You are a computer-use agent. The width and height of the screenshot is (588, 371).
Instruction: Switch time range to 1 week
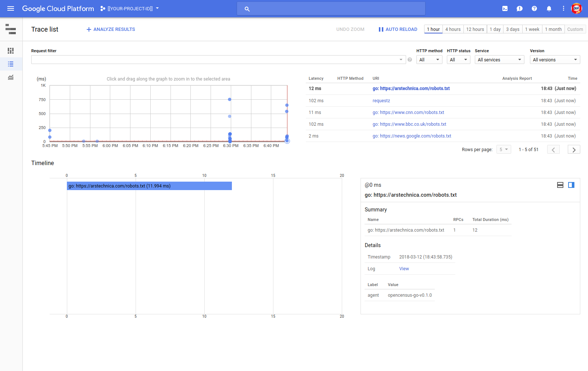point(532,29)
